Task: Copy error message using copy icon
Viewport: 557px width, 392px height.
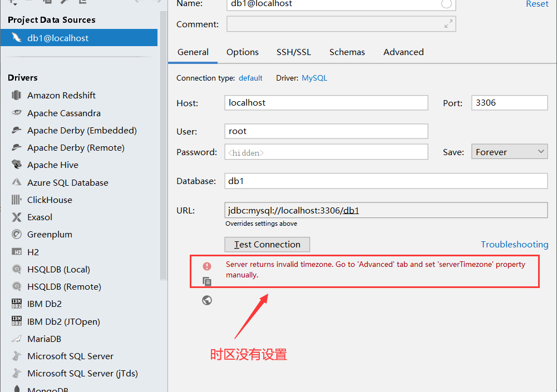Action: click(x=207, y=282)
